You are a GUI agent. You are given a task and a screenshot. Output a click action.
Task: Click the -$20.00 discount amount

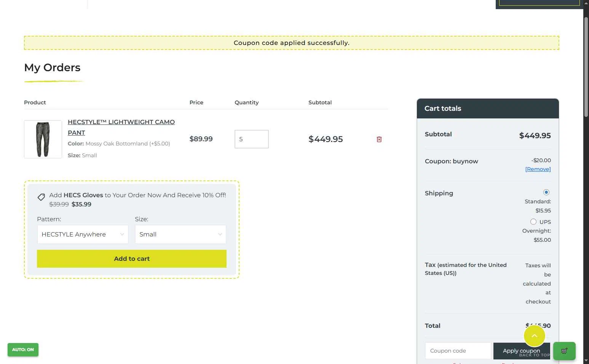541,160
